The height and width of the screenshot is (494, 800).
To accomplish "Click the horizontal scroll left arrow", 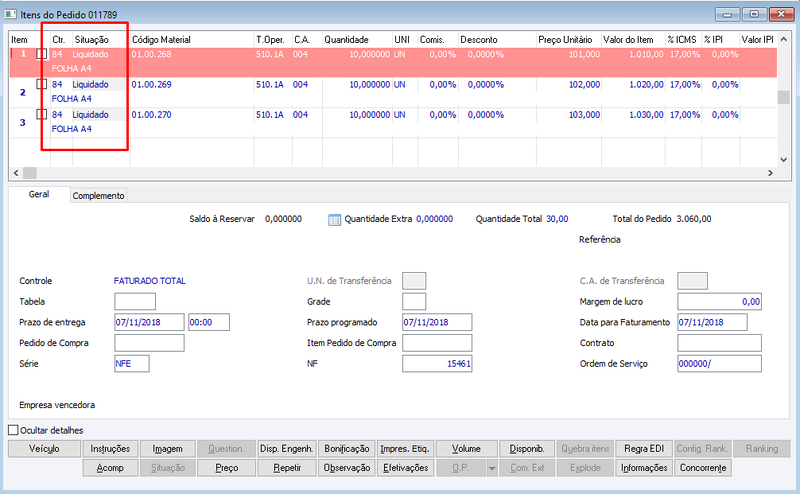I will pos(16,173).
